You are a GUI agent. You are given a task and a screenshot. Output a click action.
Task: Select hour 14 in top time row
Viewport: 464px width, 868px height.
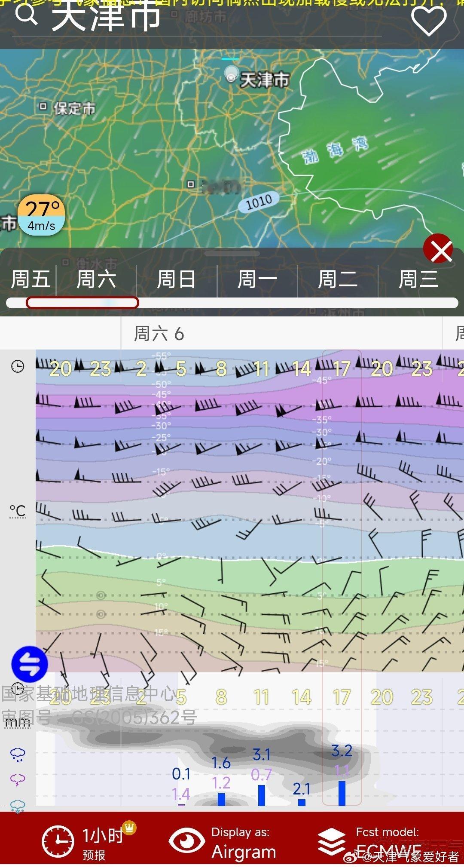(302, 369)
